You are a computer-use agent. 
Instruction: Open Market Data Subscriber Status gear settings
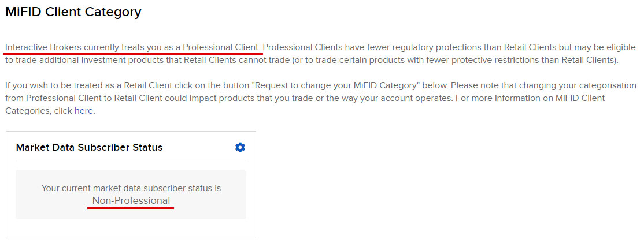coord(240,147)
